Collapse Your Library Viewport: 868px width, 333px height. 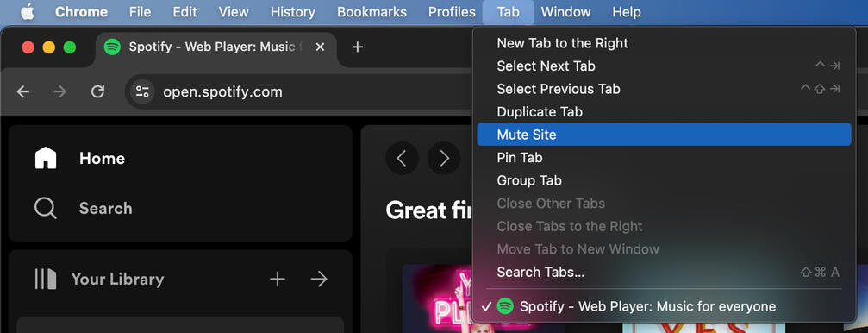(x=117, y=279)
